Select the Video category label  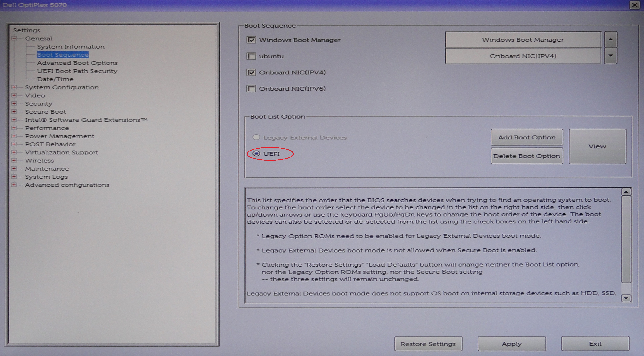coord(35,95)
